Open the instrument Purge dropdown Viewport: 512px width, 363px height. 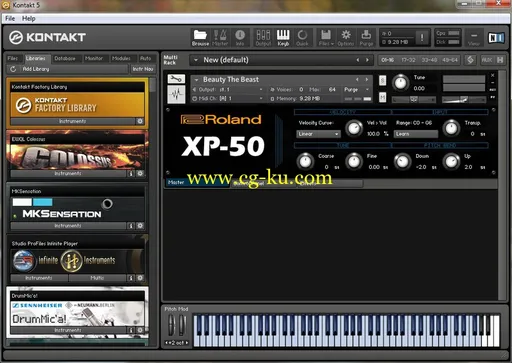tap(357, 89)
